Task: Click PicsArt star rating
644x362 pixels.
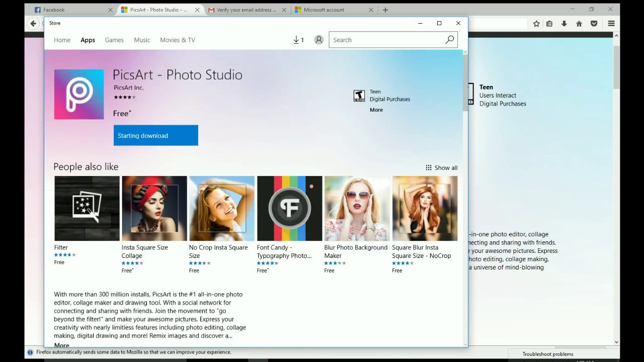Action: pyautogui.click(x=125, y=97)
